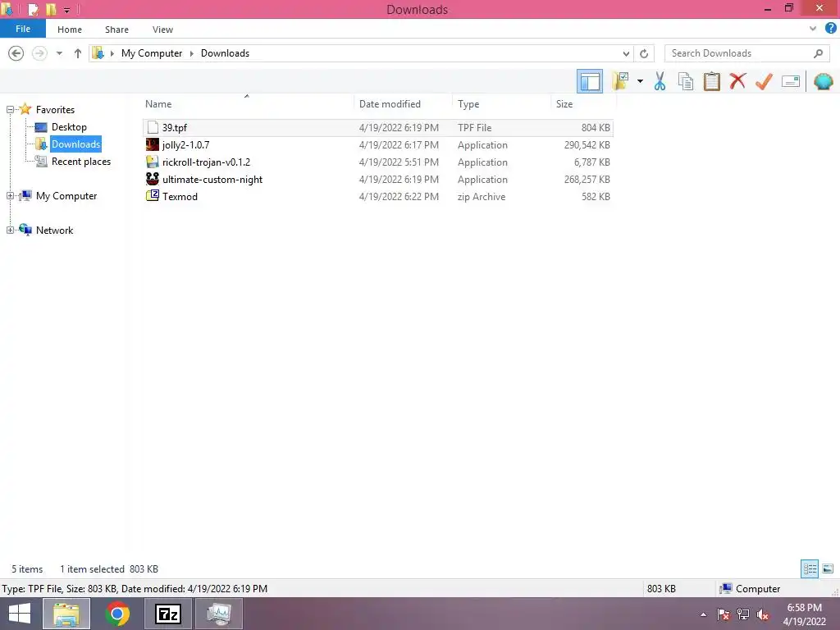Open the monitor app on taskbar
Viewport: 840px width, 630px height.
(218, 614)
